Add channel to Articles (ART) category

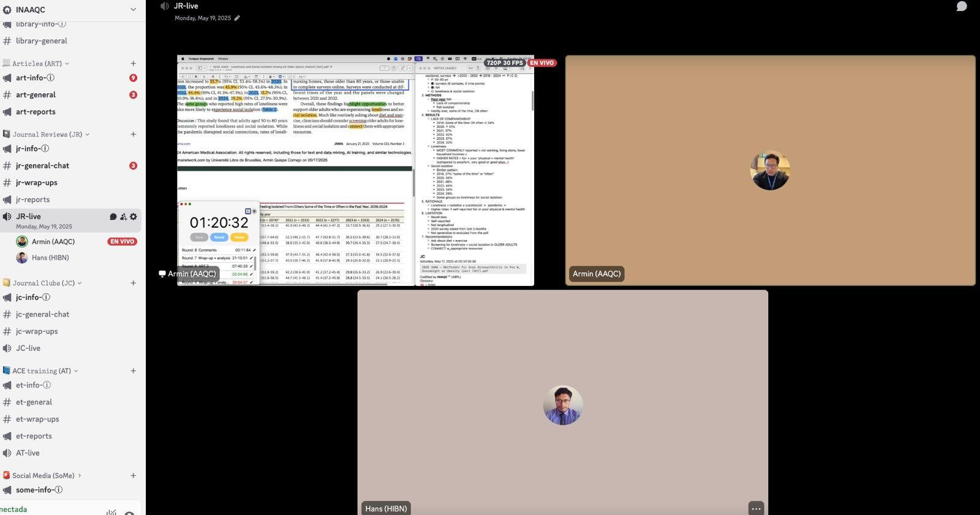pos(133,64)
